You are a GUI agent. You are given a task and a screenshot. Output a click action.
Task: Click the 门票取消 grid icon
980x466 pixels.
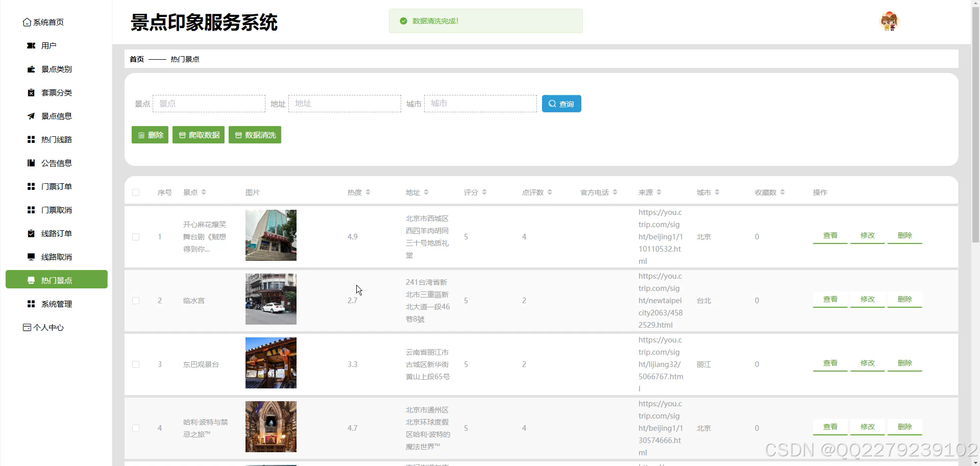point(31,210)
